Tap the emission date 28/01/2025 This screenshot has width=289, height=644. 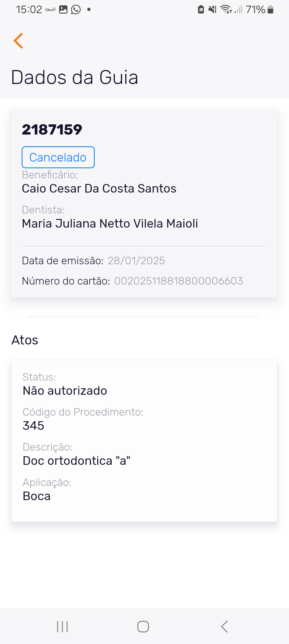[x=136, y=261]
